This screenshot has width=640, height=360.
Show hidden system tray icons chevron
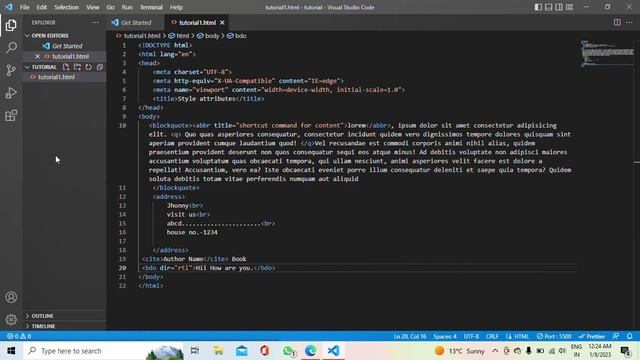[x=495, y=351]
